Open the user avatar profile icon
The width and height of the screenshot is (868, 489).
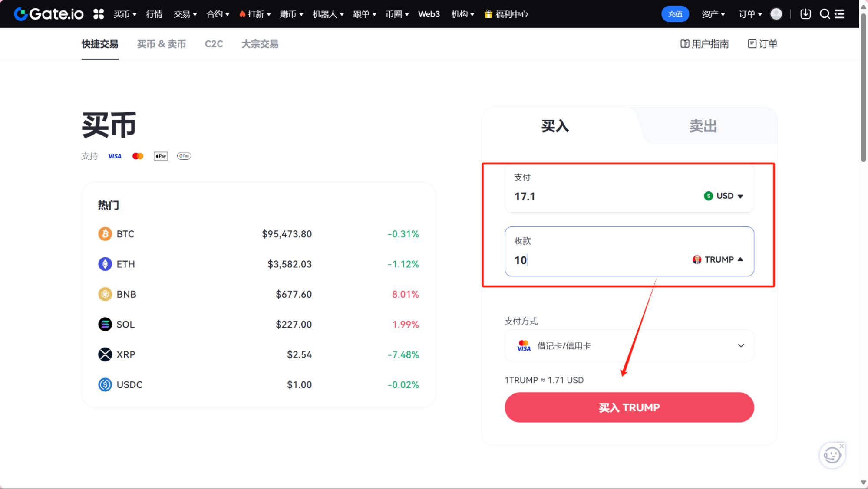point(776,14)
